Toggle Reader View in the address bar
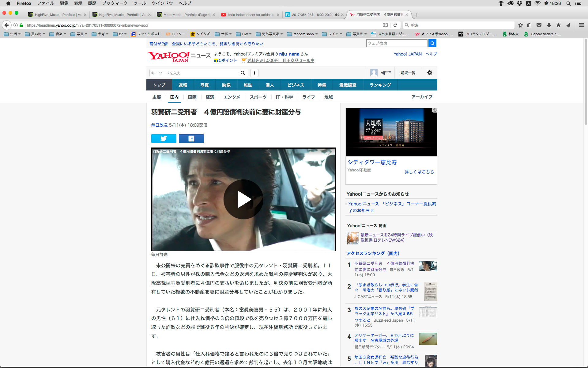 [385, 25]
